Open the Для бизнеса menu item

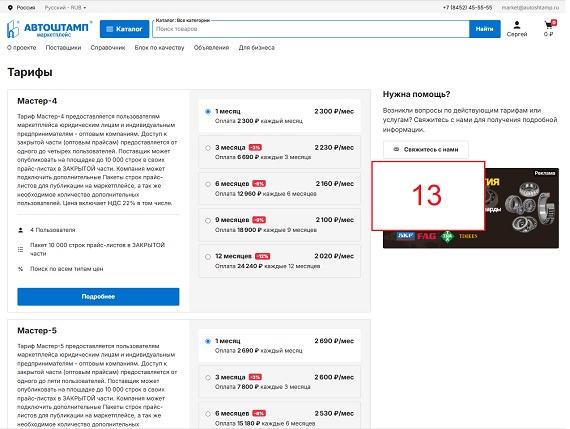(x=257, y=48)
